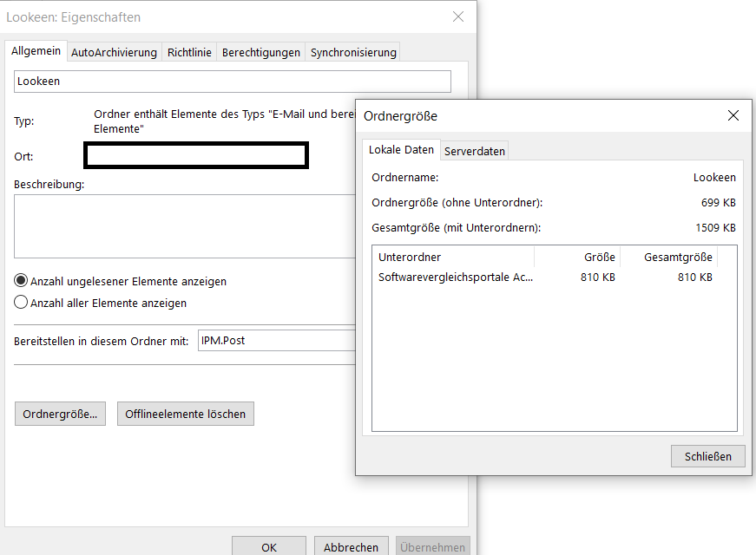Cancel with the Abbrechen button
The image size is (756, 555).
pos(351,547)
